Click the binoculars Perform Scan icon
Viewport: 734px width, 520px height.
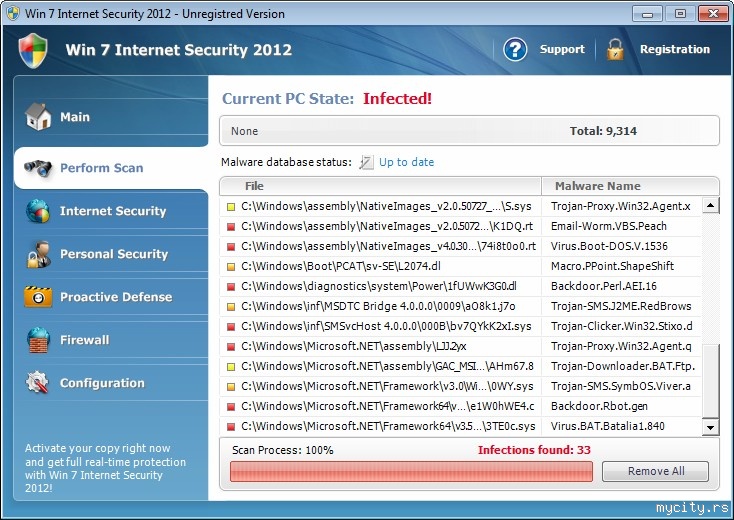(38, 168)
